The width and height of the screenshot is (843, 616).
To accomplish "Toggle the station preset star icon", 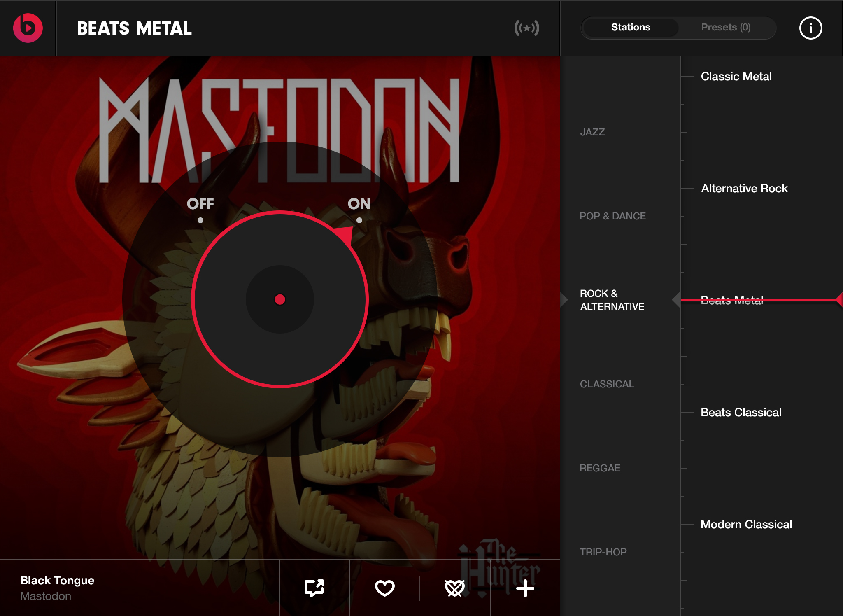I will pos(526,28).
